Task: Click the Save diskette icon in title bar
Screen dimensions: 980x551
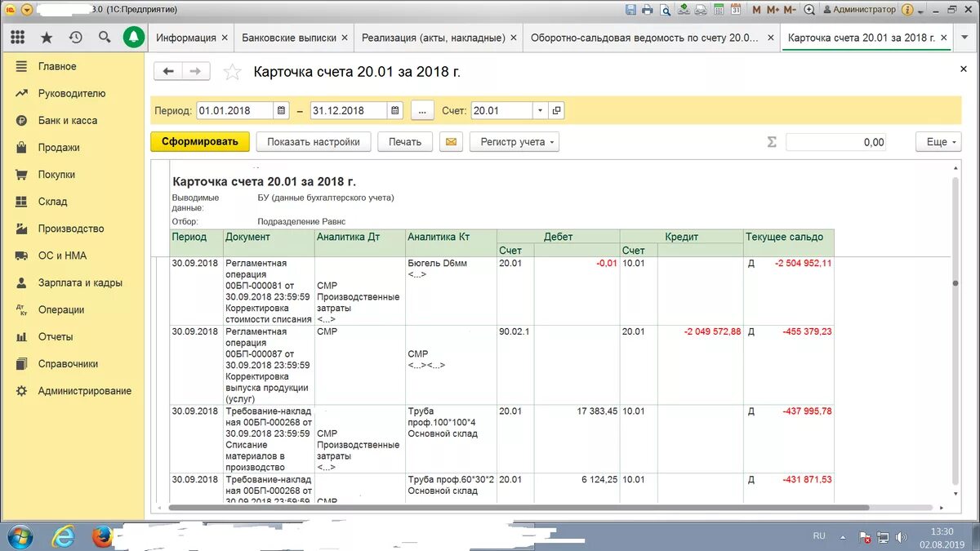Action: click(x=630, y=10)
